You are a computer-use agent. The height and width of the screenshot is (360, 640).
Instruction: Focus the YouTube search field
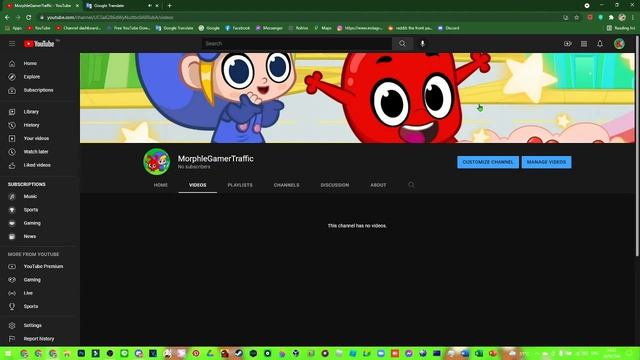(x=297, y=44)
